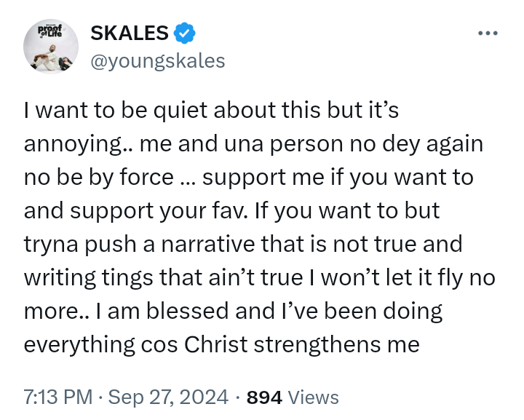
Task: Open the @youngskales handle link
Action: [x=156, y=60]
